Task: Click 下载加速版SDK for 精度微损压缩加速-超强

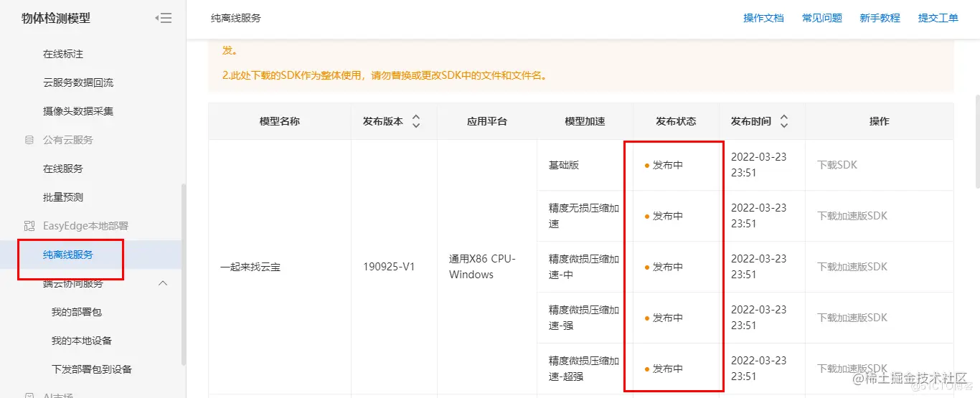Action: 852,369
